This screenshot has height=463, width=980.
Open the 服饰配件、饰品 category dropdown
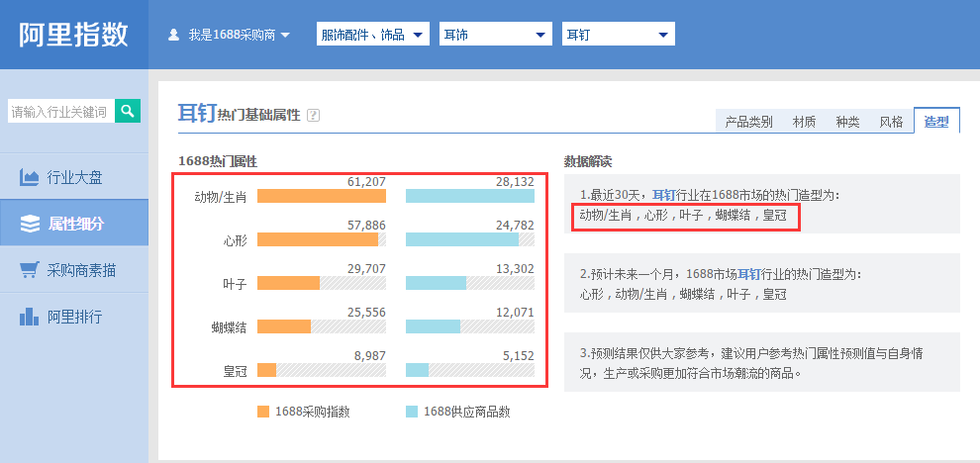point(373,35)
